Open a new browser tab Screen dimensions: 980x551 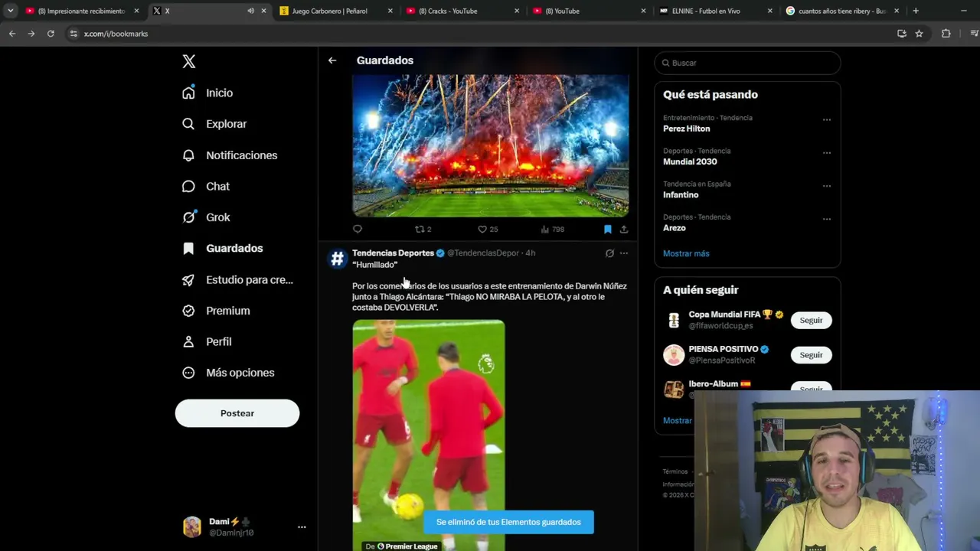[x=916, y=11]
